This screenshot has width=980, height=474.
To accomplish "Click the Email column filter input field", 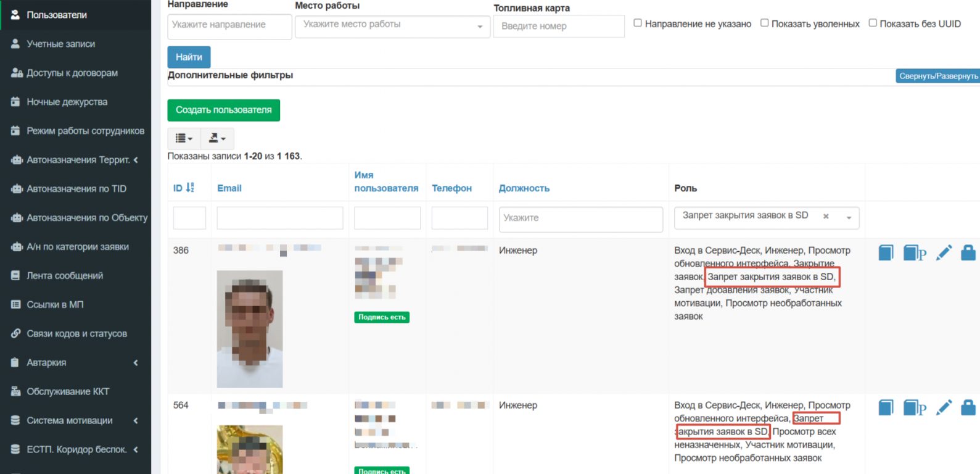I will [279, 218].
